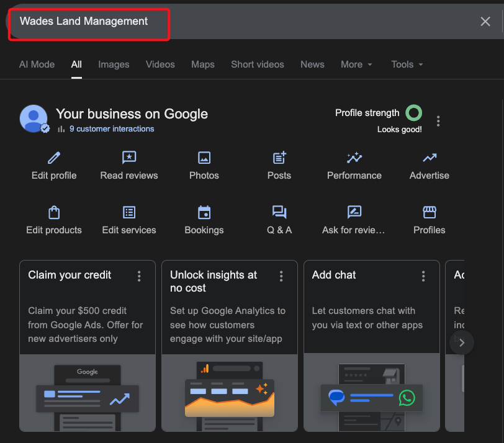Open Performance insights icon

coord(354,158)
